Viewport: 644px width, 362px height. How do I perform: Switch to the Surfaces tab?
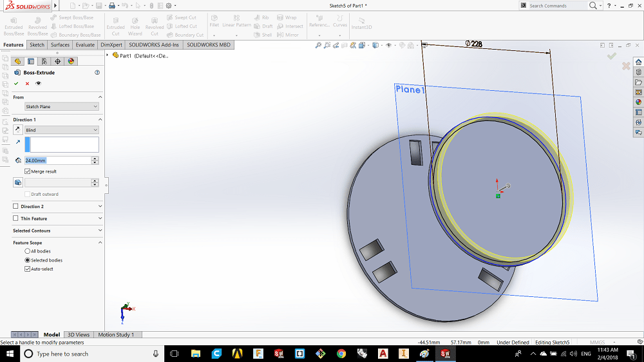click(x=60, y=45)
